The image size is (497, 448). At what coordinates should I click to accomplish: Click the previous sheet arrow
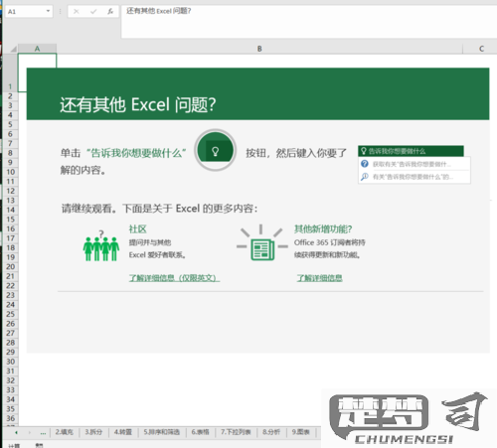16,432
